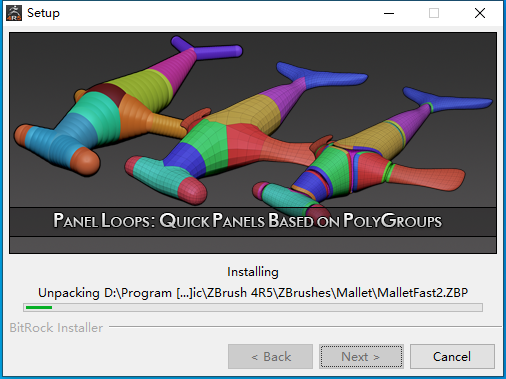Screen dimensions: 506x379
Task: Minimize the Setup window
Action: pyautogui.click(x=389, y=13)
